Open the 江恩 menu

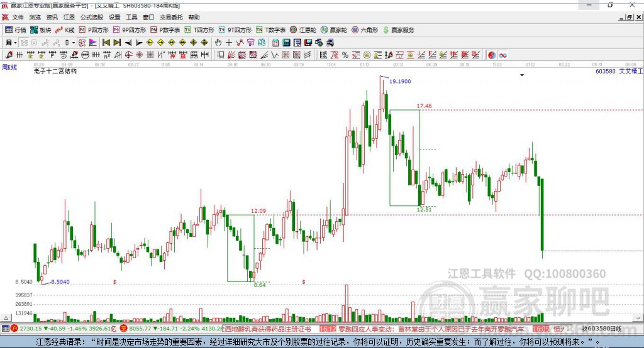click(x=69, y=17)
